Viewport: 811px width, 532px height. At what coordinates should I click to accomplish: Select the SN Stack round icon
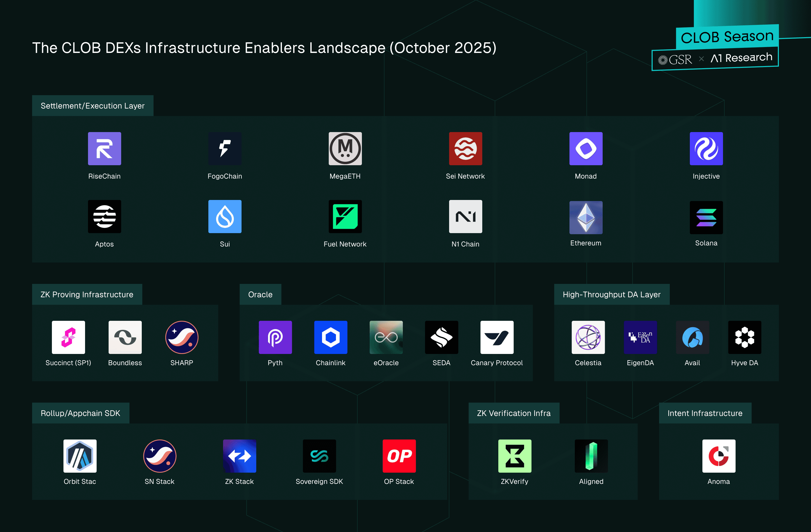point(159,456)
